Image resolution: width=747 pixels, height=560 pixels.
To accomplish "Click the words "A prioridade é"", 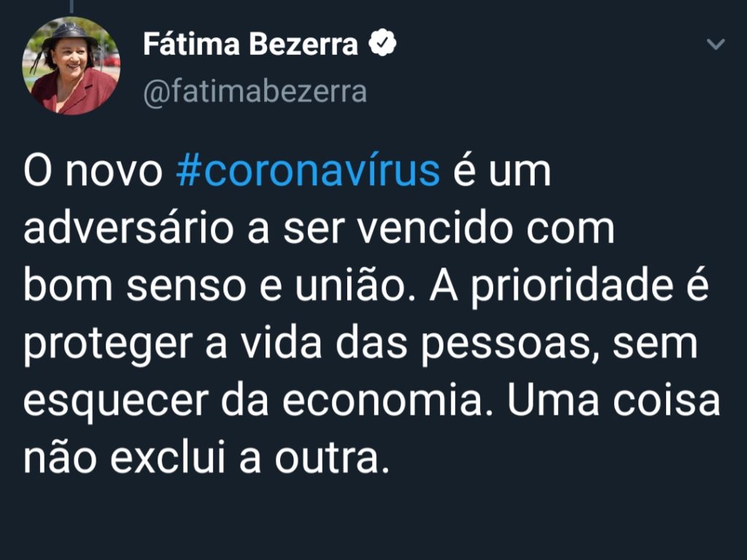I will tap(569, 285).
